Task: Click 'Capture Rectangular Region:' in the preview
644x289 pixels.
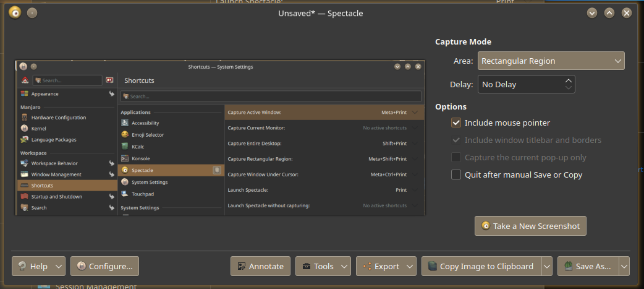Action: tap(260, 158)
